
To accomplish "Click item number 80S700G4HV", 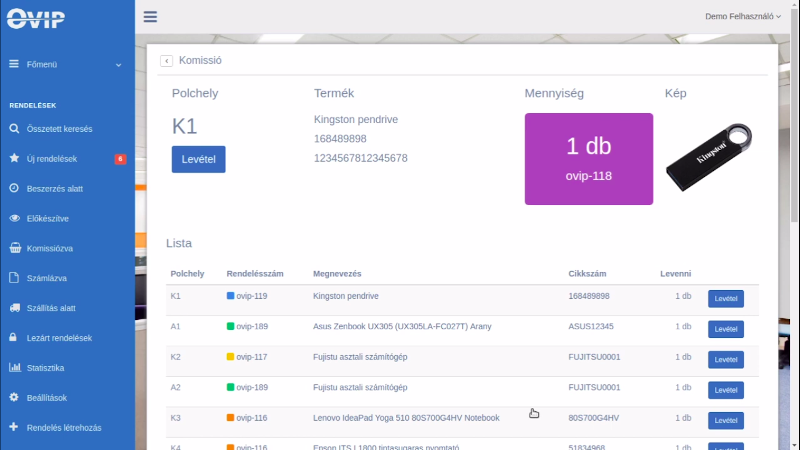I will (x=593, y=418).
